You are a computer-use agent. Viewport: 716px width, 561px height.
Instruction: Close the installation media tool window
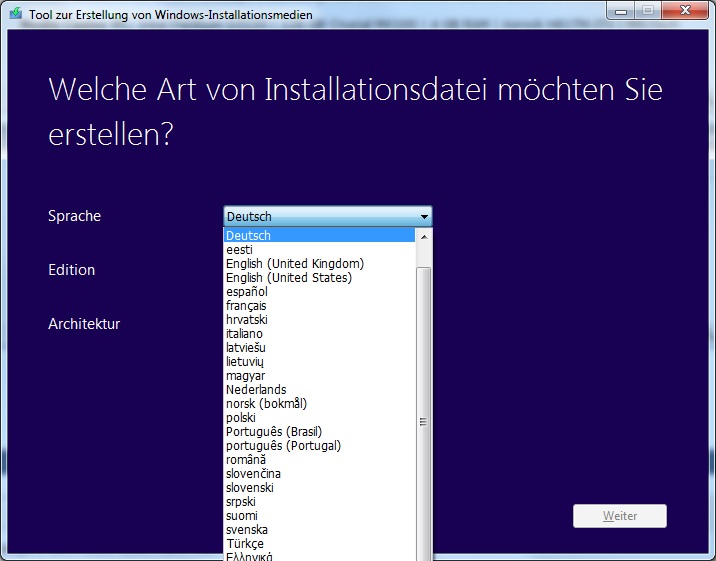coord(685,10)
